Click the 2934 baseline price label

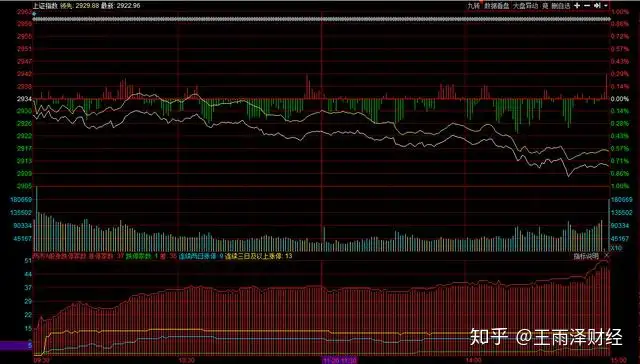click(24, 99)
